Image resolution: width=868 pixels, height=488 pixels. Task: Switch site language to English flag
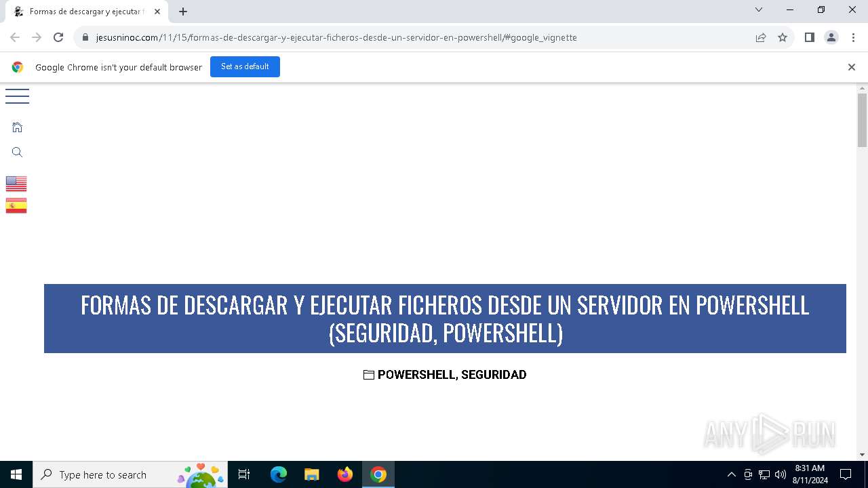pyautogui.click(x=16, y=184)
